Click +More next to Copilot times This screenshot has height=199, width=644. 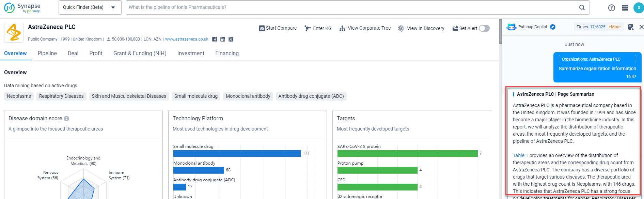[614, 27]
